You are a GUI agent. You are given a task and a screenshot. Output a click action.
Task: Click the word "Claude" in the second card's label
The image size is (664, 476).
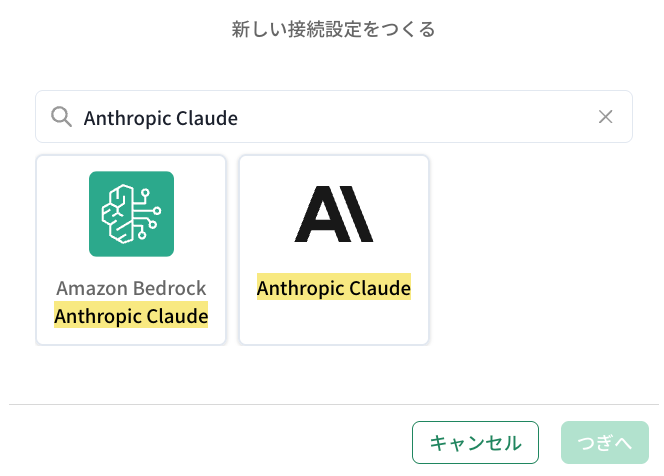tap(383, 288)
